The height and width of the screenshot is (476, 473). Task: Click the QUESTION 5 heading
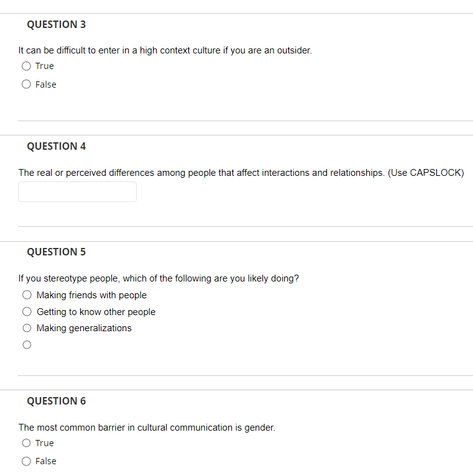coord(57,252)
